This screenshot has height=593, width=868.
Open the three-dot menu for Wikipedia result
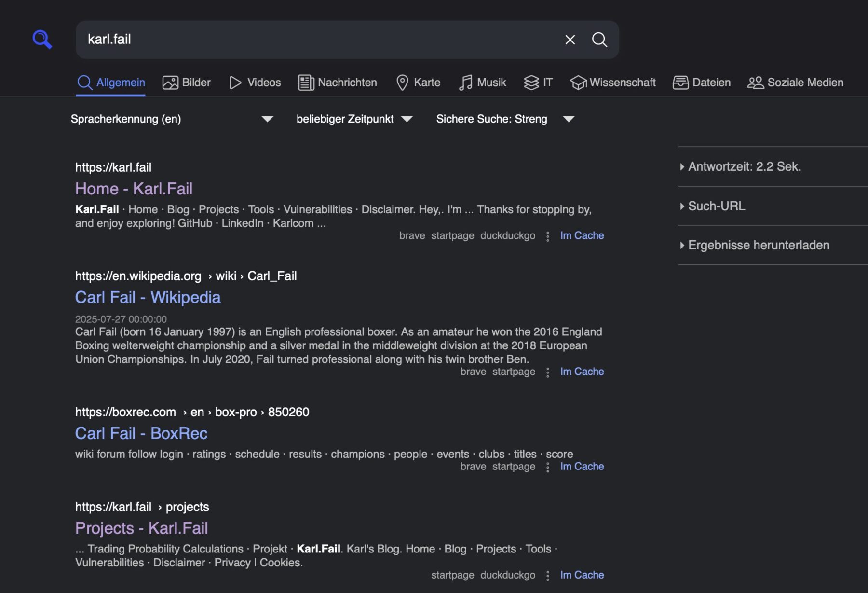547,372
